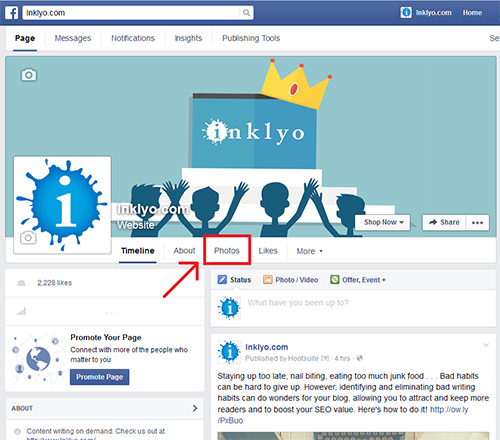Select the Timeline tab

coord(138,251)
